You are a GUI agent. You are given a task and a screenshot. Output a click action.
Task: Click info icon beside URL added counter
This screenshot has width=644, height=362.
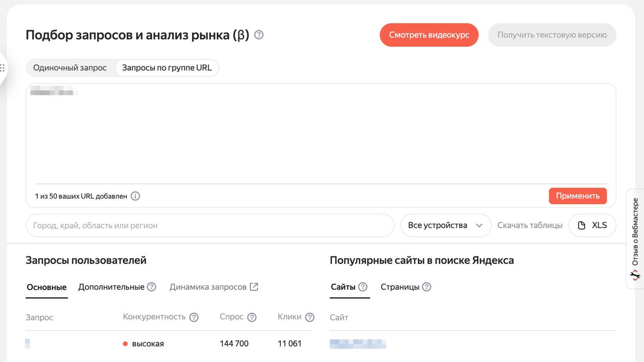pyautogui.click(x=135, y=196)
